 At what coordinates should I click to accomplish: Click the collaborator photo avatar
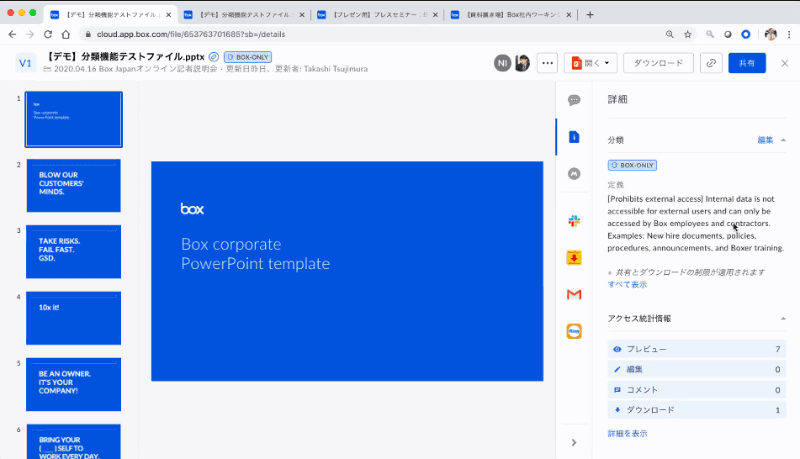[522, 63]
